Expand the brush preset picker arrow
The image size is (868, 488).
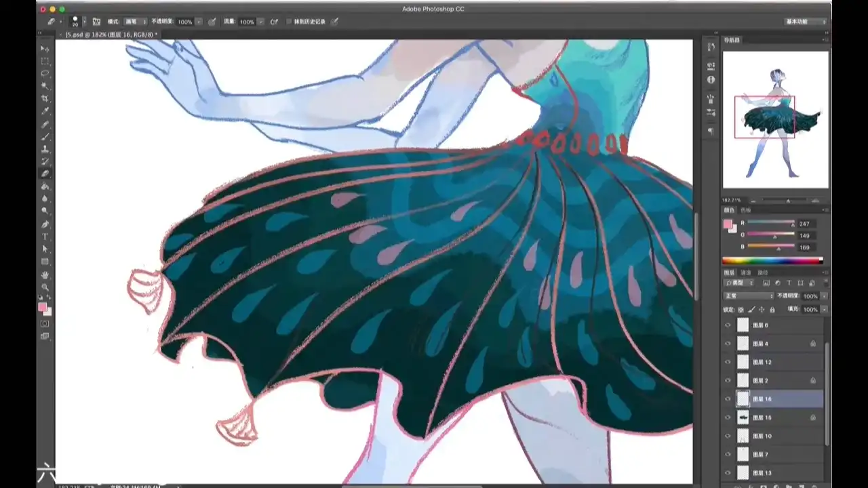[84, 22]
